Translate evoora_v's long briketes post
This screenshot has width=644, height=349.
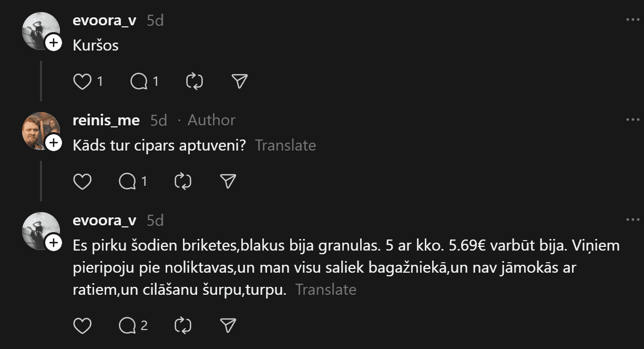point(325,290)
